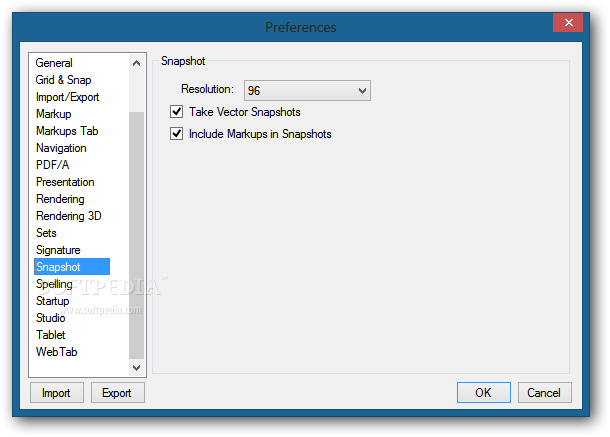Select Startup category

(x=53, y=301)
